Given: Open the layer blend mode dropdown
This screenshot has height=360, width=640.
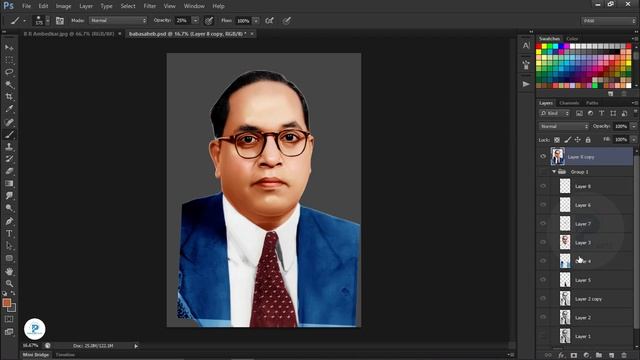Looking at the screenshot, I should tap(564, 127).
